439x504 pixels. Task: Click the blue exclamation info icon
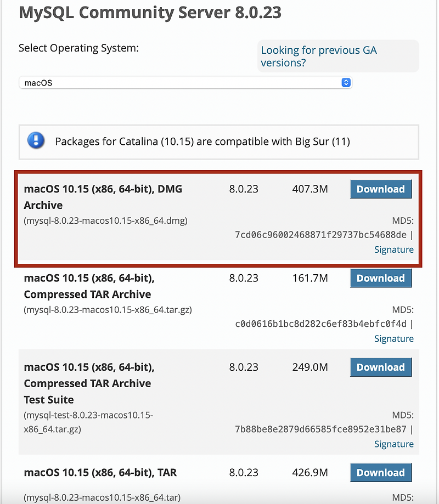point(36,140)
